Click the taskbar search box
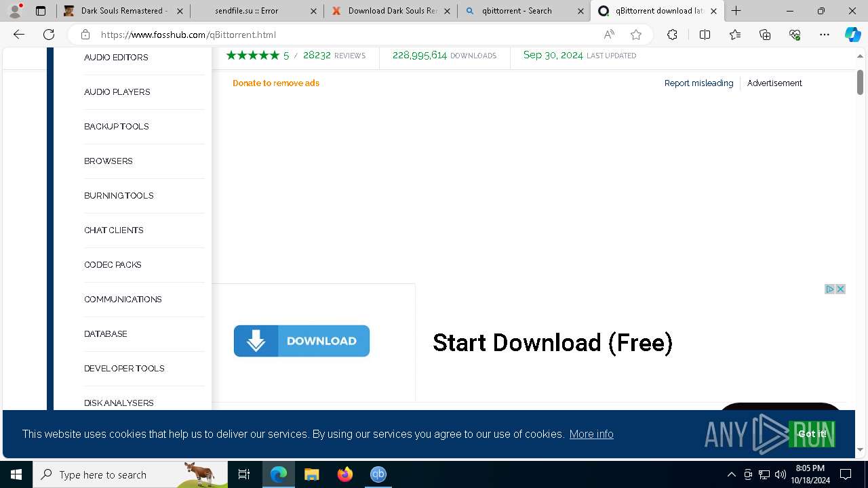868x488 pixels. point(130,474)
